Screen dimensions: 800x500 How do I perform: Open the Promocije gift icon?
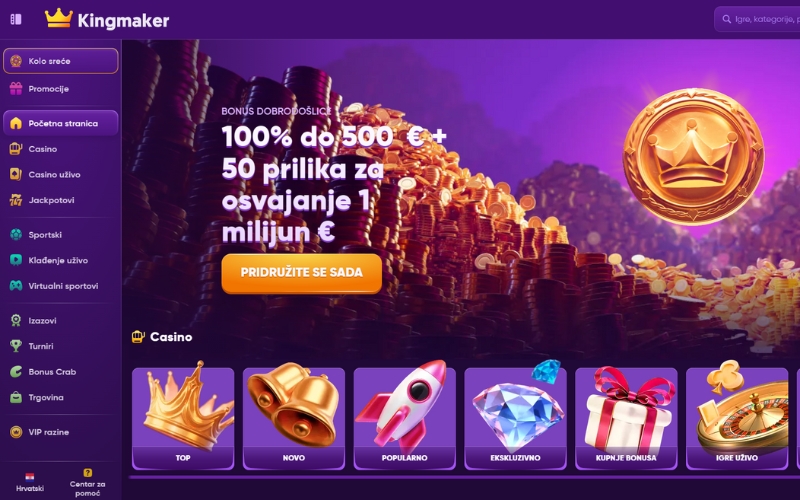pyautogui.click(x=16, y=89)
